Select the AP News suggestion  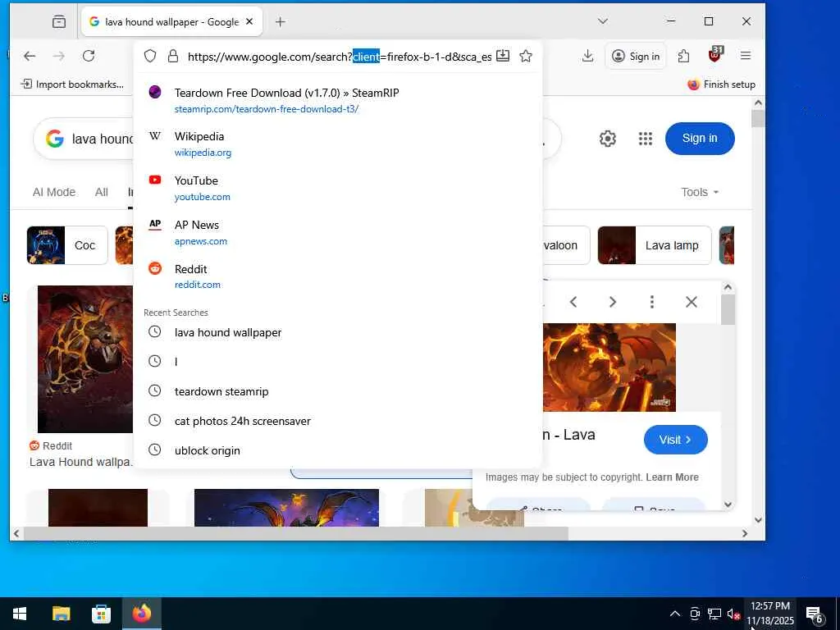tap(337, 232)
